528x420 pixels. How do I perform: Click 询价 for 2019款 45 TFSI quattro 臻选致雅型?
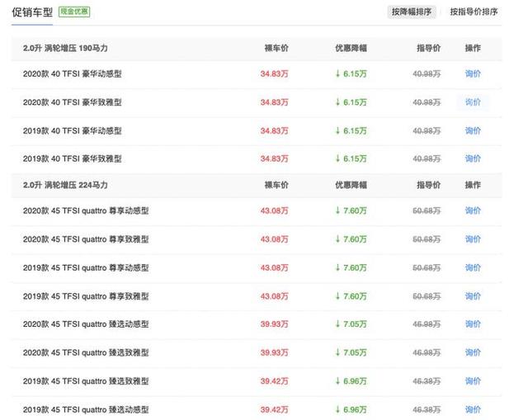tap(473, 381)
